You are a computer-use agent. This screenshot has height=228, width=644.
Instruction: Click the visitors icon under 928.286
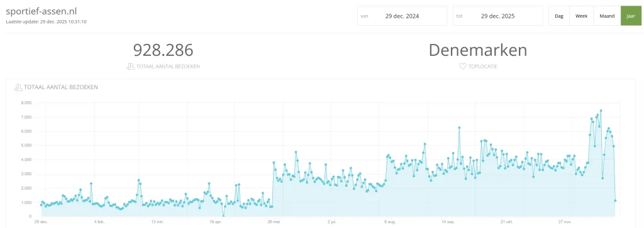pyautogui.click(x=130, y=66)
